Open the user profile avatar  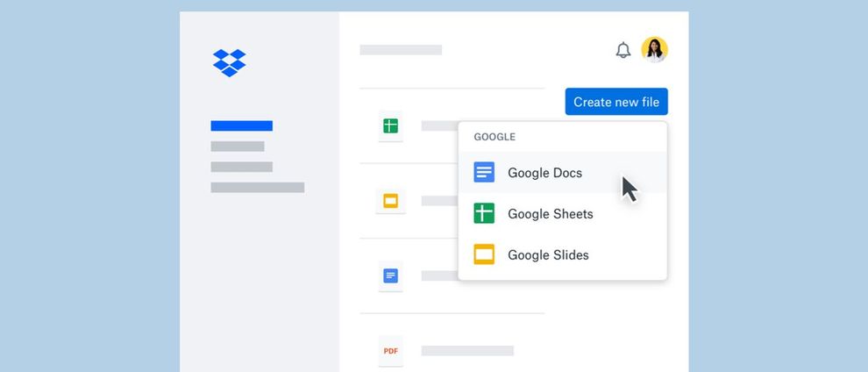(654, 50)
